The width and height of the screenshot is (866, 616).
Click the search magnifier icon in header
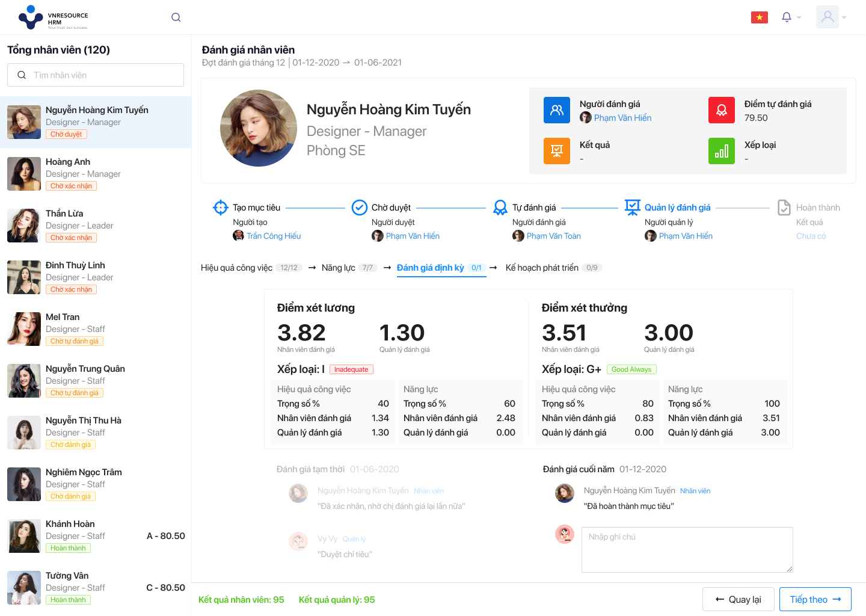tap(176, 17)
